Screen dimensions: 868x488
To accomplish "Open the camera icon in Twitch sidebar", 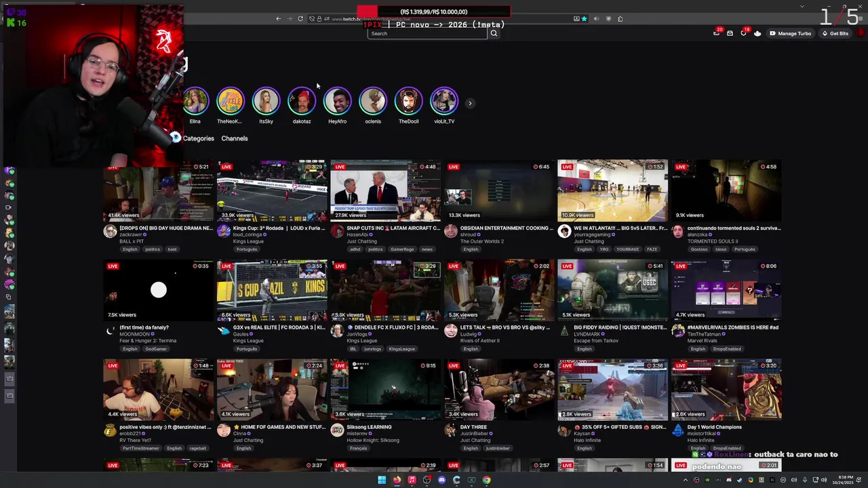I will [x=8, y=207].
